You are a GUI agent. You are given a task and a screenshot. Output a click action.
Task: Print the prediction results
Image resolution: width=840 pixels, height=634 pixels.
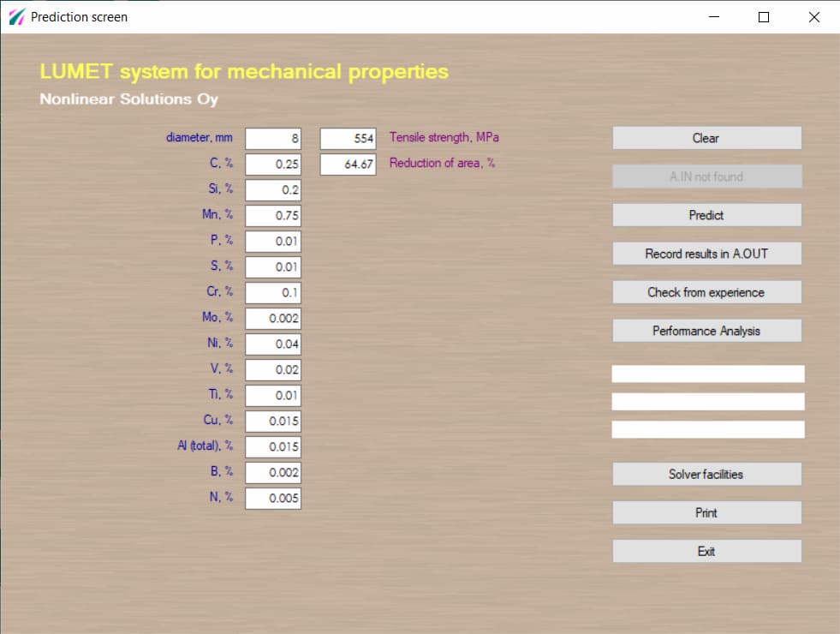pos(706,512)
